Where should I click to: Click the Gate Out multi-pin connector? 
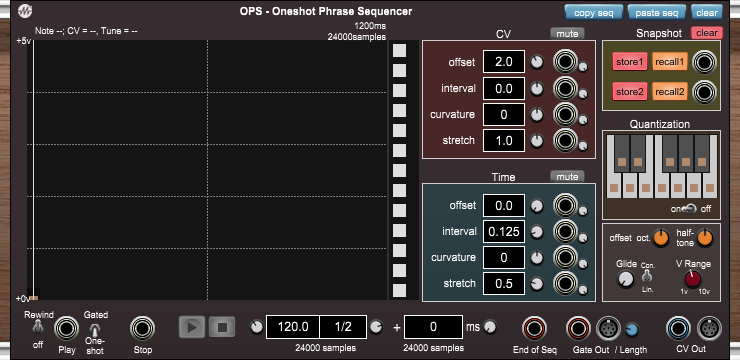click(609, 328)
